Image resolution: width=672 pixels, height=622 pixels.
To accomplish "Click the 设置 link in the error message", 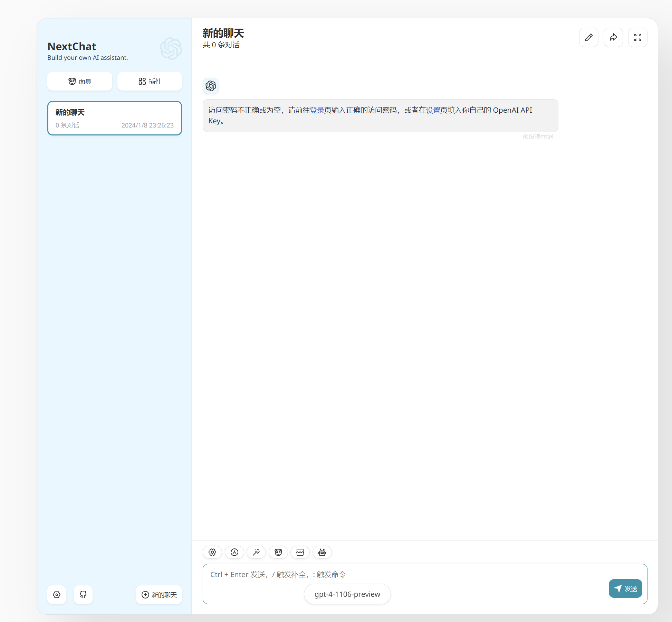I will (432, 110).
